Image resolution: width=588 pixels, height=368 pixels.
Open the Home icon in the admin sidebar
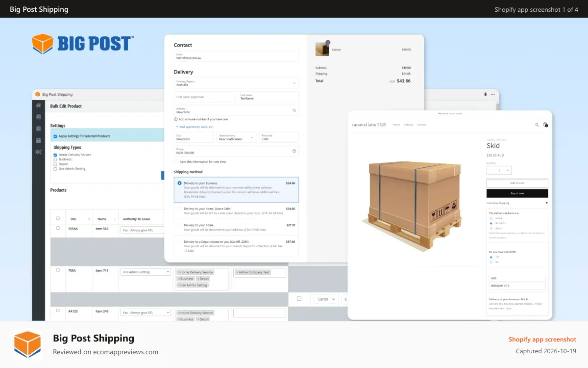pos(39,105)
